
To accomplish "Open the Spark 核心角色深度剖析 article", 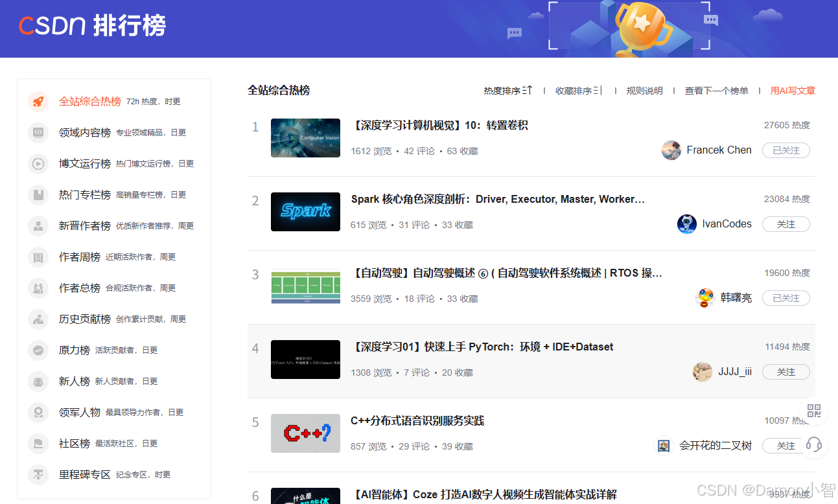I will tap(498, 200).
